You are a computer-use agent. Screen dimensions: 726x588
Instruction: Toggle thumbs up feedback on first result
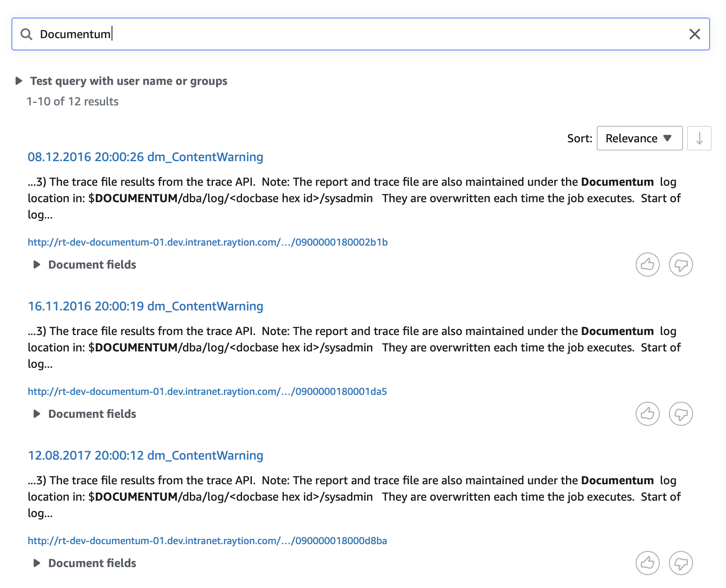[x=647, y=264]
